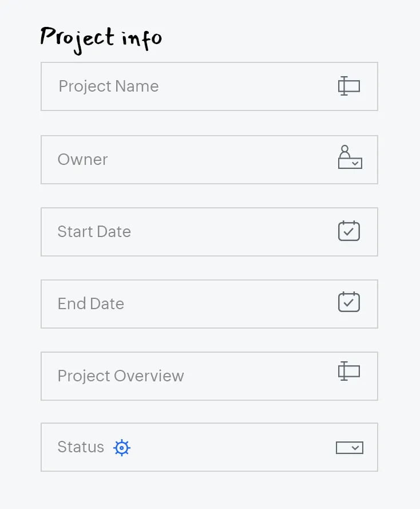Click the text icon in Project Overview
This screenshot has height=509, width=420.
(348, 372)
